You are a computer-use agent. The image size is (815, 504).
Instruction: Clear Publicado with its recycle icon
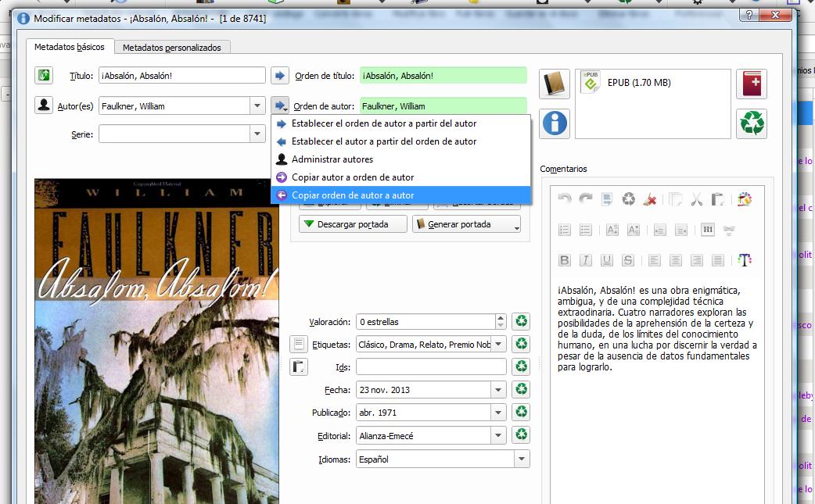point(521,412)
